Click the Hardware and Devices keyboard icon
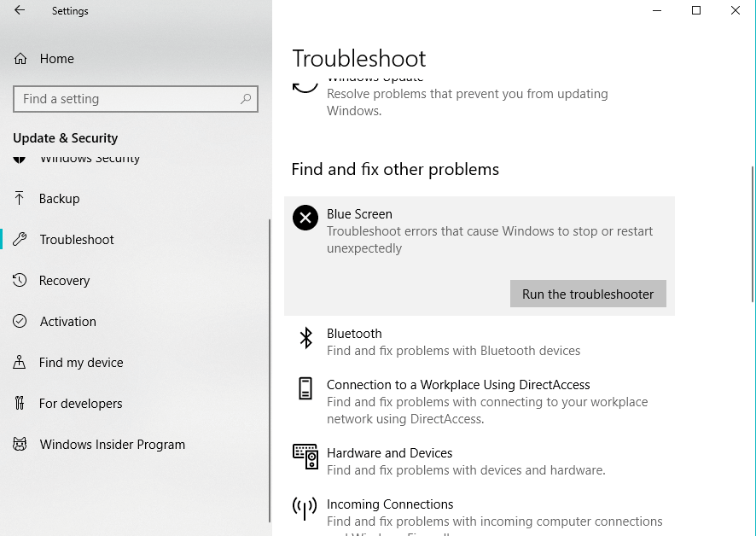This screenshot has height=536, width=756. coord(305,457)
